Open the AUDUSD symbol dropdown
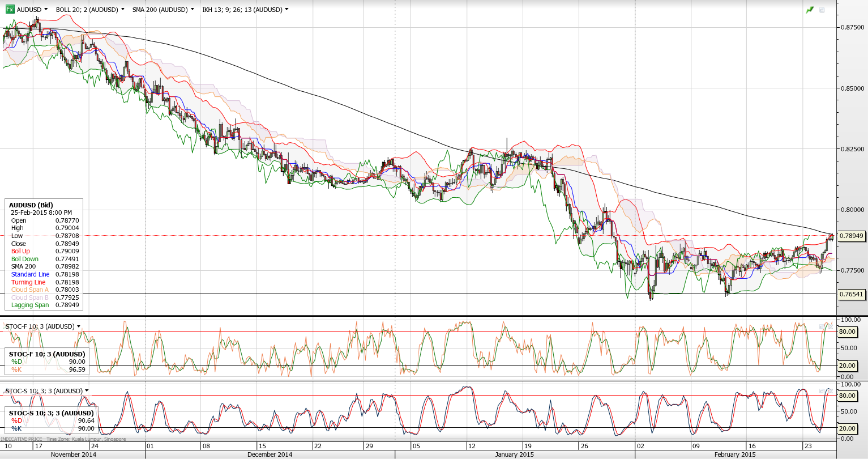 [45, 10]
